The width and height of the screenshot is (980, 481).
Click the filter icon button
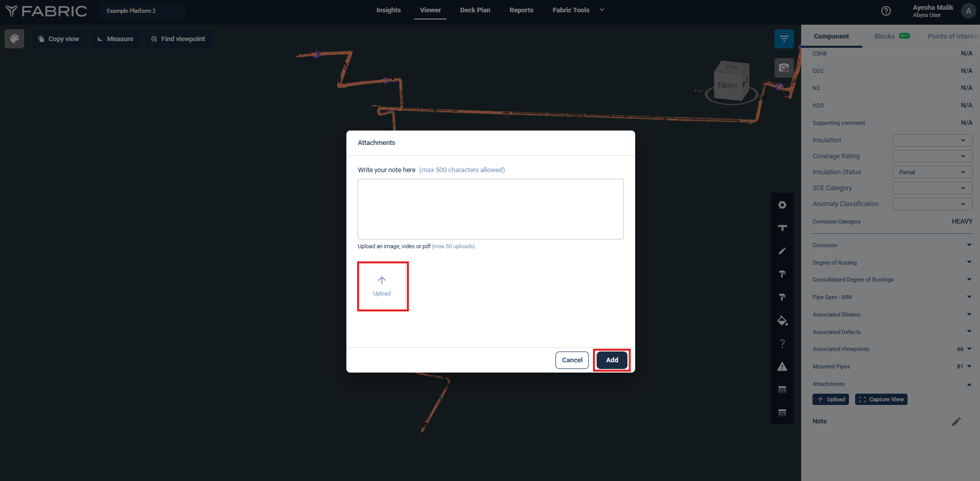[x=784, y=39]
